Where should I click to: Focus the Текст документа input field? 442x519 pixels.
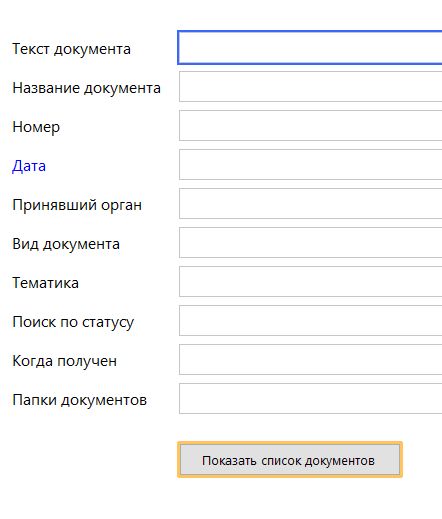310,47
